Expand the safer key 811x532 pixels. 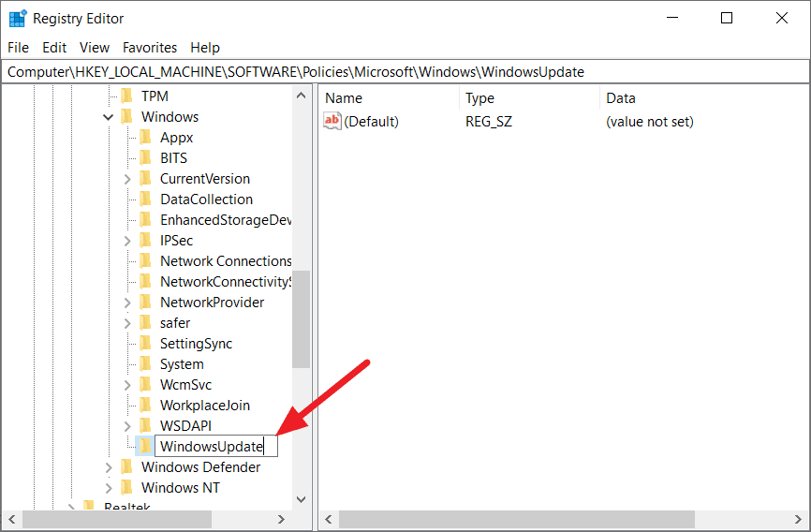127,323
